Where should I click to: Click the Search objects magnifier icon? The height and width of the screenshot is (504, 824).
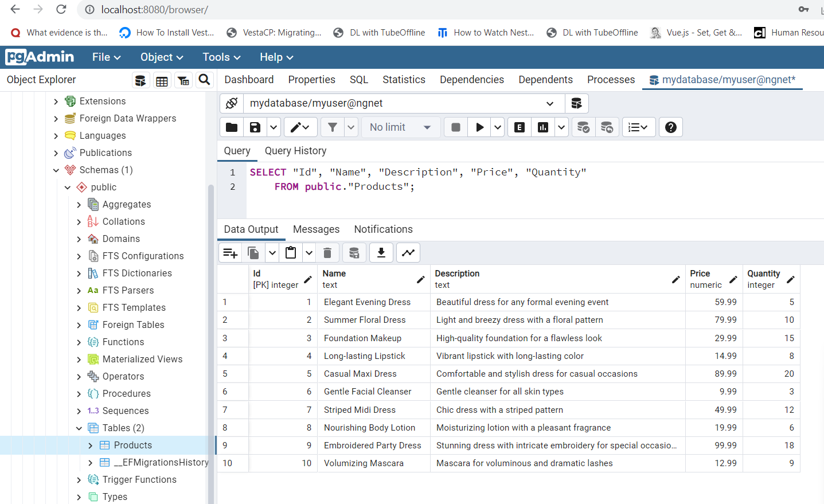pyautogui.click(x=204, y=80)
